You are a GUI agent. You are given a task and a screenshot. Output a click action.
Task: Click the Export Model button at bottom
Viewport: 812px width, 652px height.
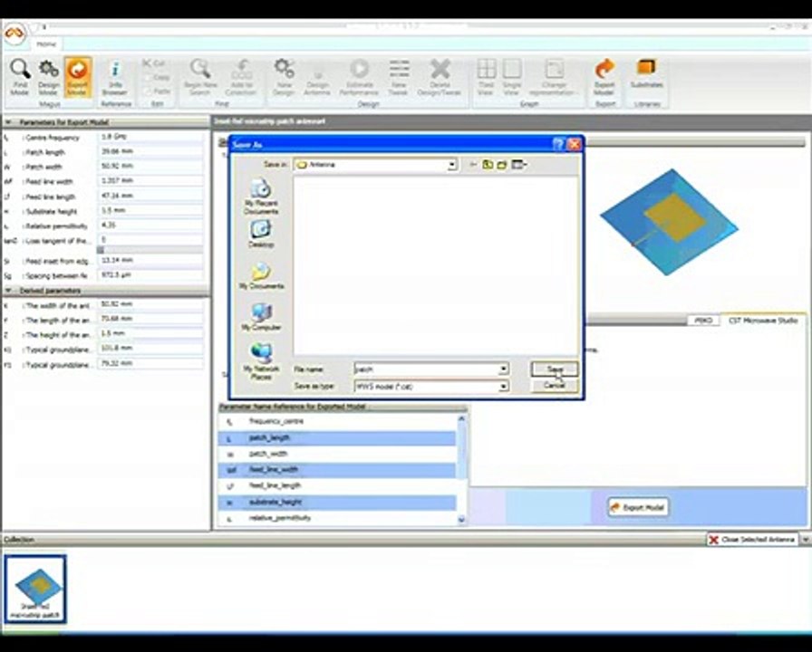click(638, 508)
